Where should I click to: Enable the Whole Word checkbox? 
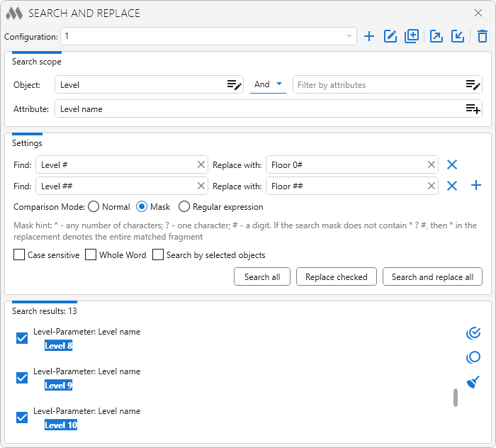click(91, 255)
